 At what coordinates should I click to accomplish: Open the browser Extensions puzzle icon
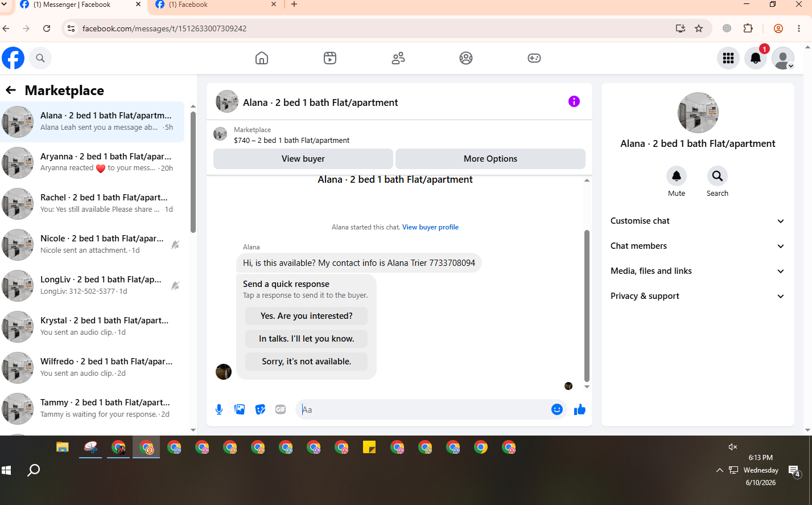click(x=748, y=28)
